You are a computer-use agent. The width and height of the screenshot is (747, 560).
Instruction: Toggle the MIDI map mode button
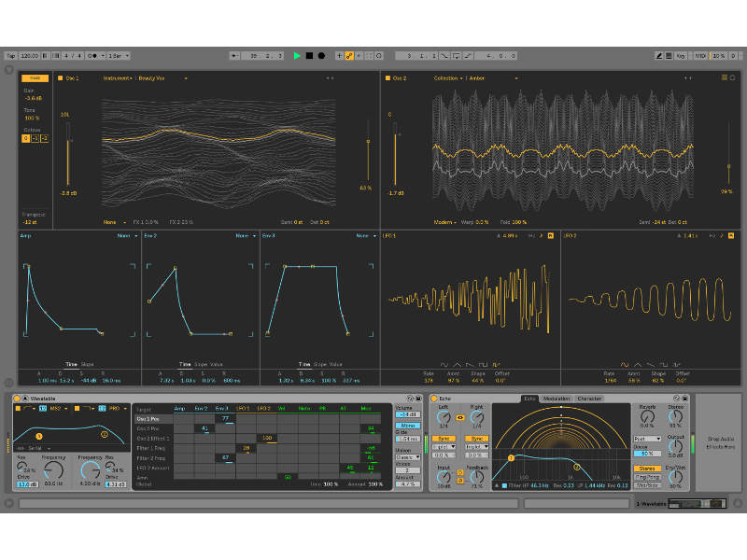699,56
